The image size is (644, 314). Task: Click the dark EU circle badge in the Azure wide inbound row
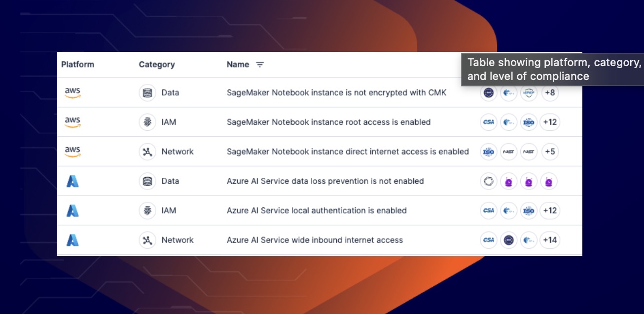[508, 240]
